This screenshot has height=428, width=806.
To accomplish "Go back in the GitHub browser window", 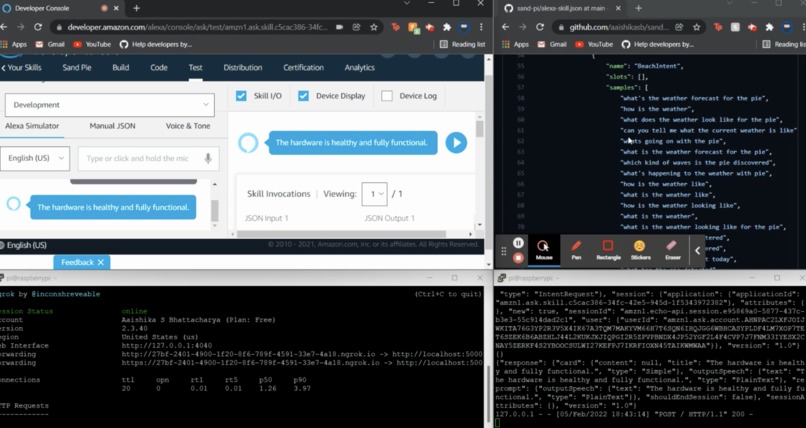I will pos(505,27).
